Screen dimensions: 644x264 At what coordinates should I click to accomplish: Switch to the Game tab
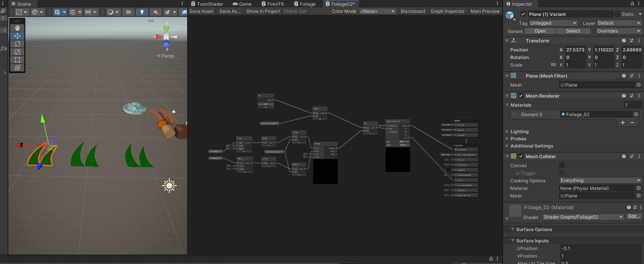point(242,4)
